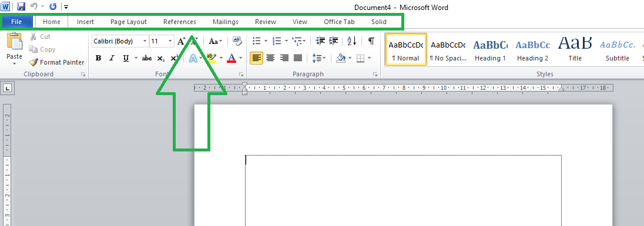Switch to the References tab

click(180, 22)
